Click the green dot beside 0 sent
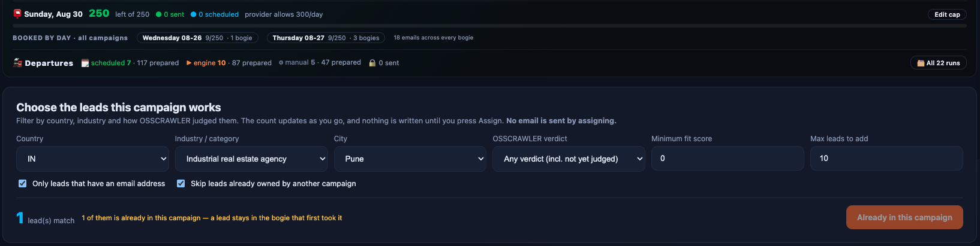 (x=159, y=14)
